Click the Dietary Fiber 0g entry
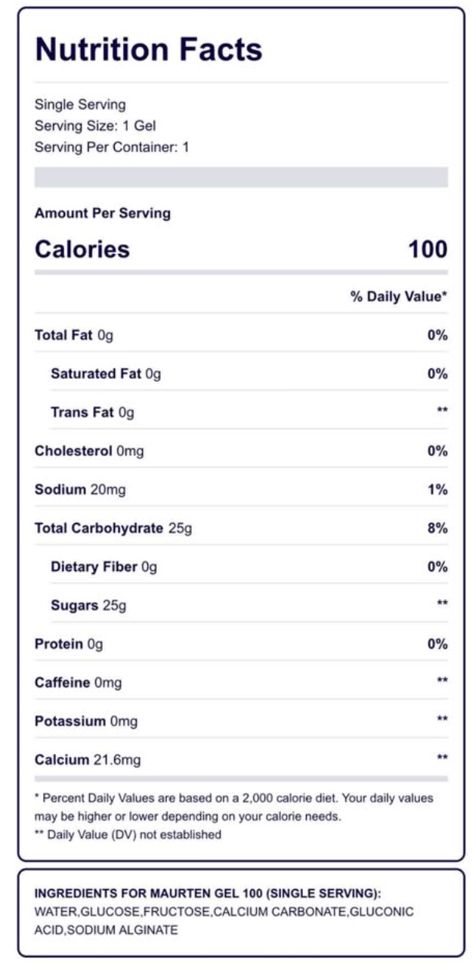Image resolution: width=476 pixels, height=980 pixels. 104,567
